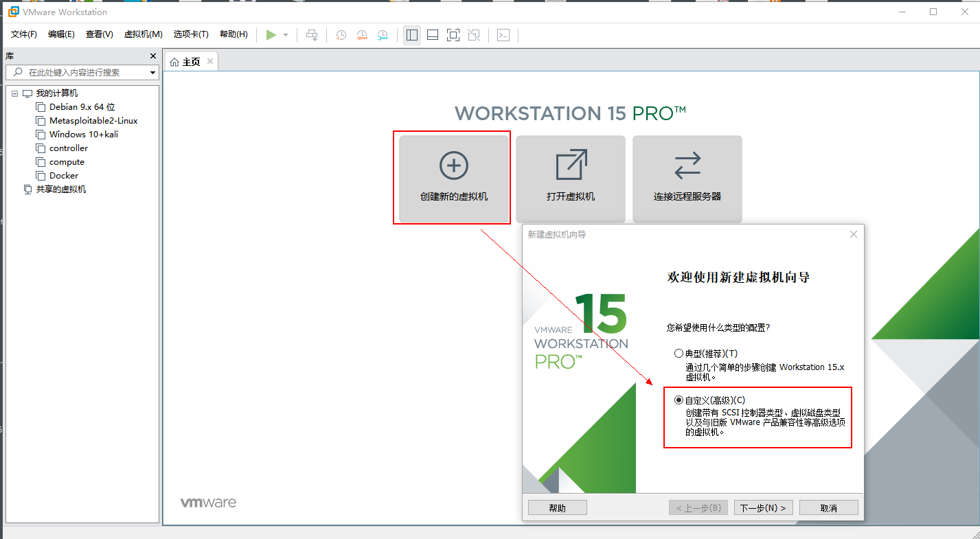The height and width of the screenshot is (539, 980).
Task: Click the take snapshot clock icon
Action: tap(341, 35)
